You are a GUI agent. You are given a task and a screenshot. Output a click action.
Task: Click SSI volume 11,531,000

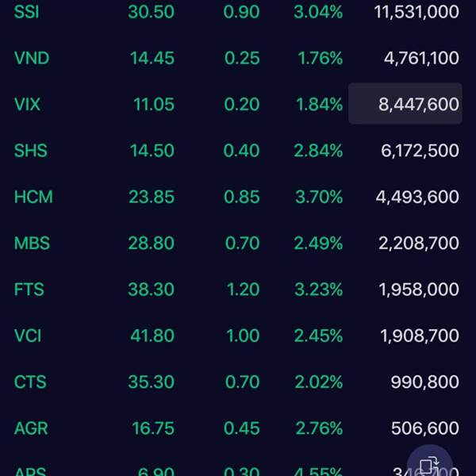(x=417, y=12)
